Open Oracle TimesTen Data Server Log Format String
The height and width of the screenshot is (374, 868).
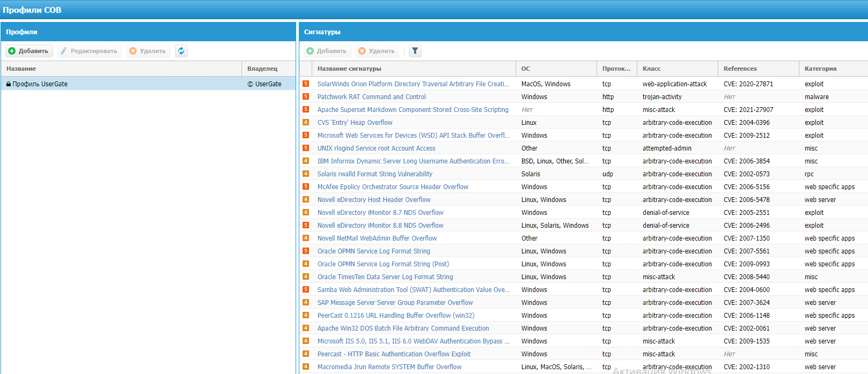(x=385, y=276)
